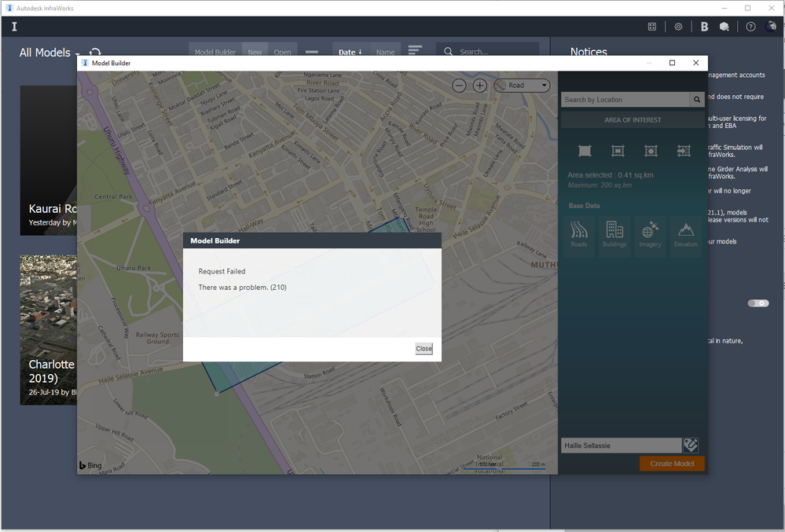Close the Request Failed dialog
The width and height of the screenshot is (785, 532).
tap(424, 349)
